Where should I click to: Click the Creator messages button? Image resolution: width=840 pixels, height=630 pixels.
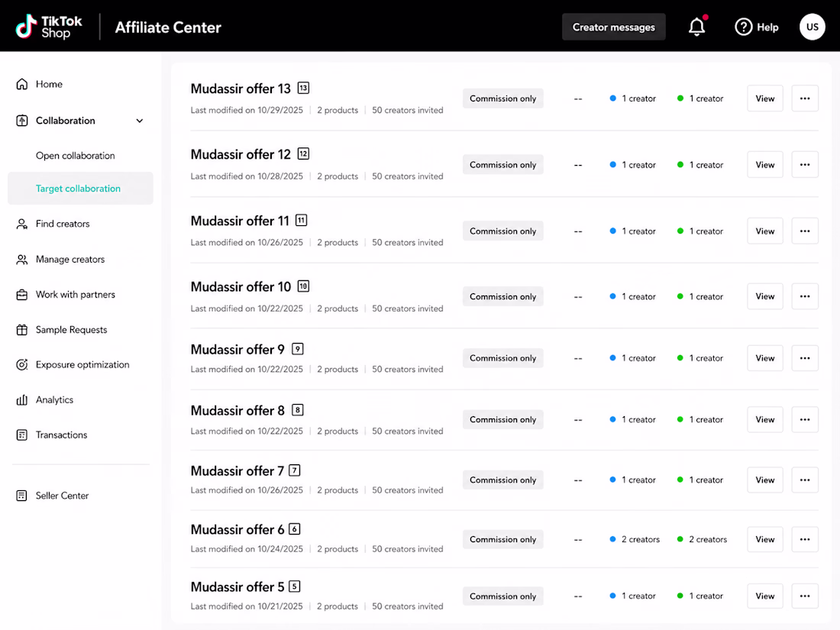point(614,27)
